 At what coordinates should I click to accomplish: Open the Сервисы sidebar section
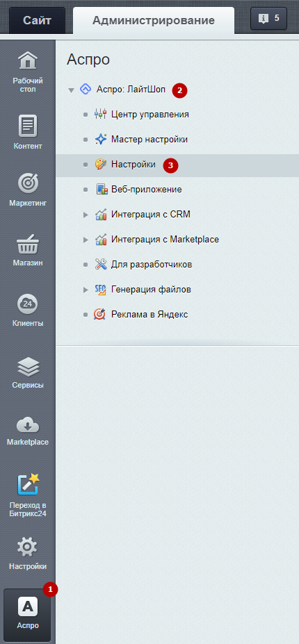28,372
